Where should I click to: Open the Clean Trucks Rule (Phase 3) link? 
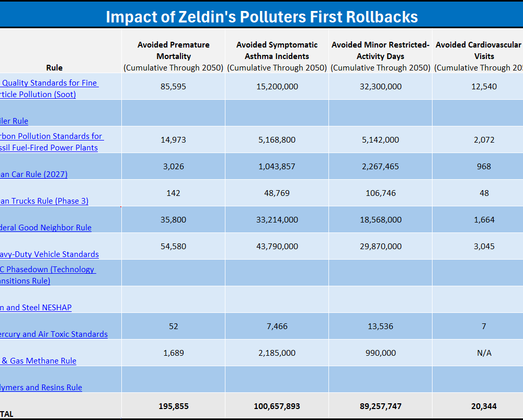[x=44, y=201]
